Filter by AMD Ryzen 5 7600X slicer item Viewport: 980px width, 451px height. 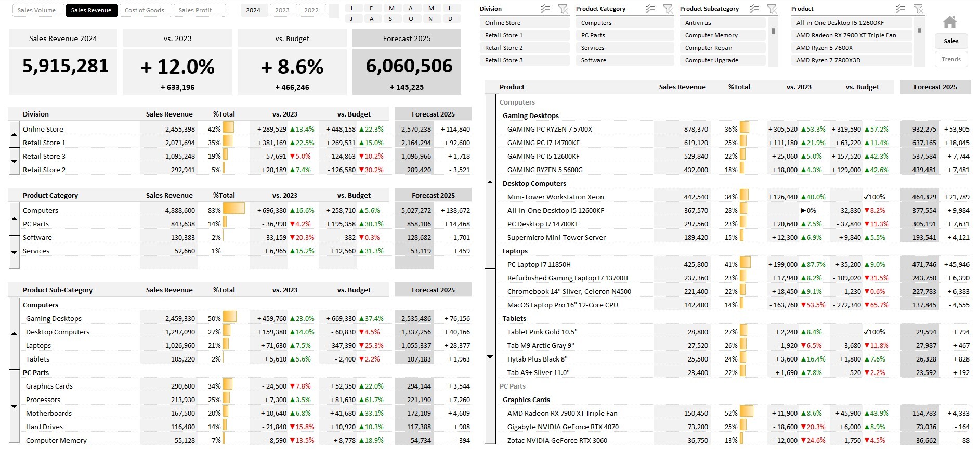852,48
